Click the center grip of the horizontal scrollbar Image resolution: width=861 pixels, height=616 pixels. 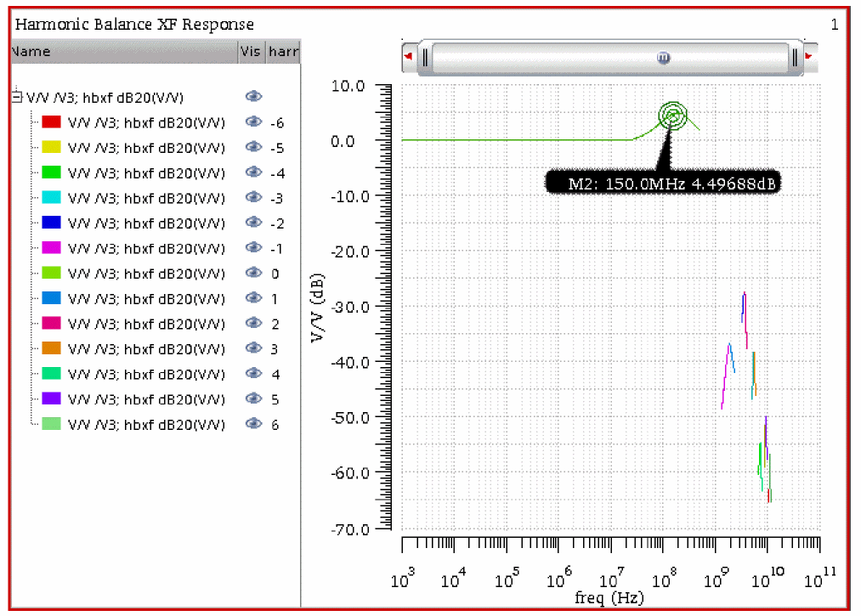(x=663, y=57)
